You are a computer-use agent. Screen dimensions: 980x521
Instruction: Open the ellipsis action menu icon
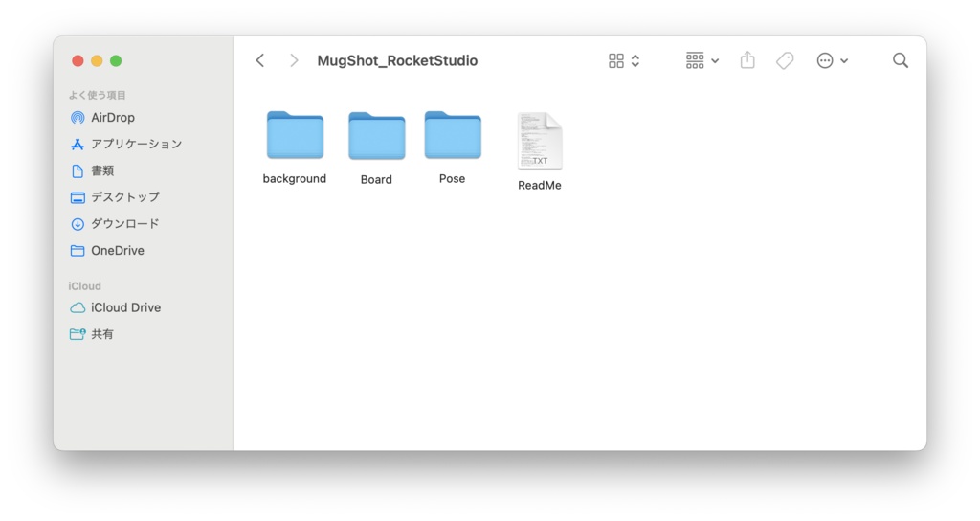[825, 60]
